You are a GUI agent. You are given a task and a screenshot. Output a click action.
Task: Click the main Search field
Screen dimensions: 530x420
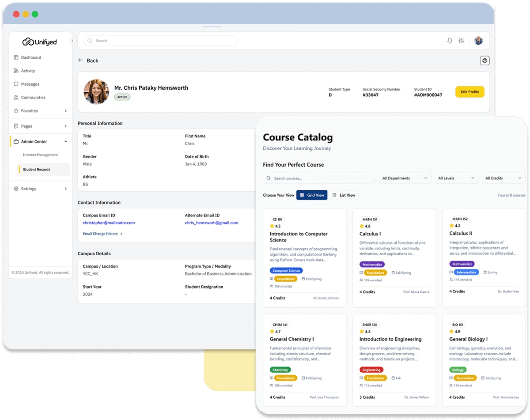tap(160, 41)
